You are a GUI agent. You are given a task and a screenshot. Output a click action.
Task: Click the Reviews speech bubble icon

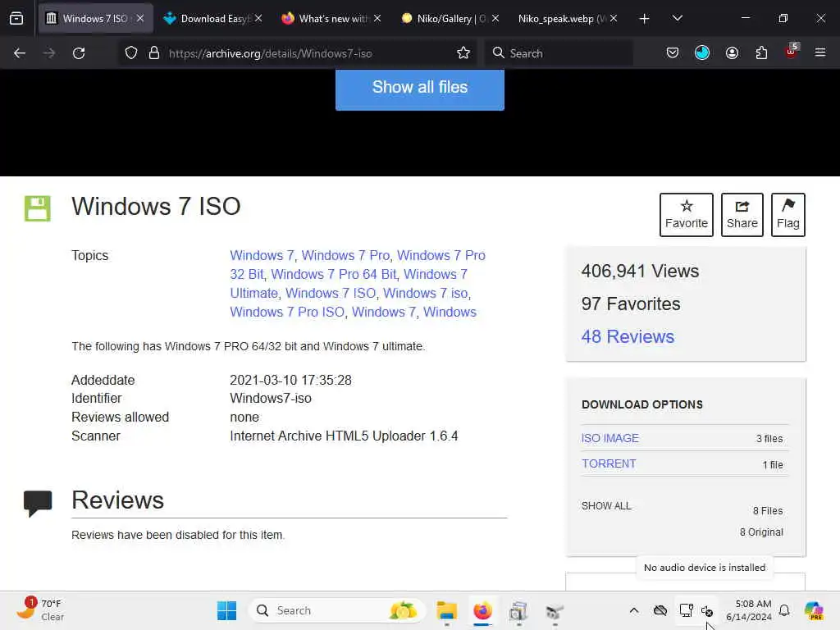pyautogui.click(x=38, y=503)
